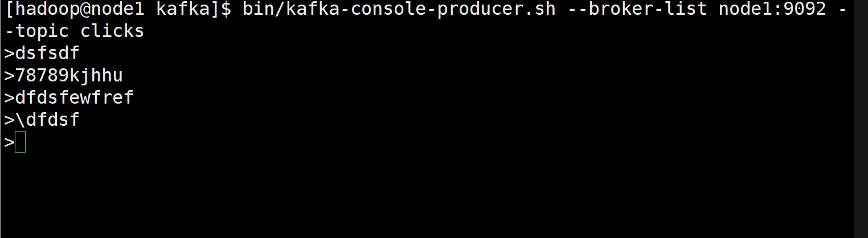868x238 pixels.
Task: Click the > prompt before 78789kjhhu
Action: 9,76
